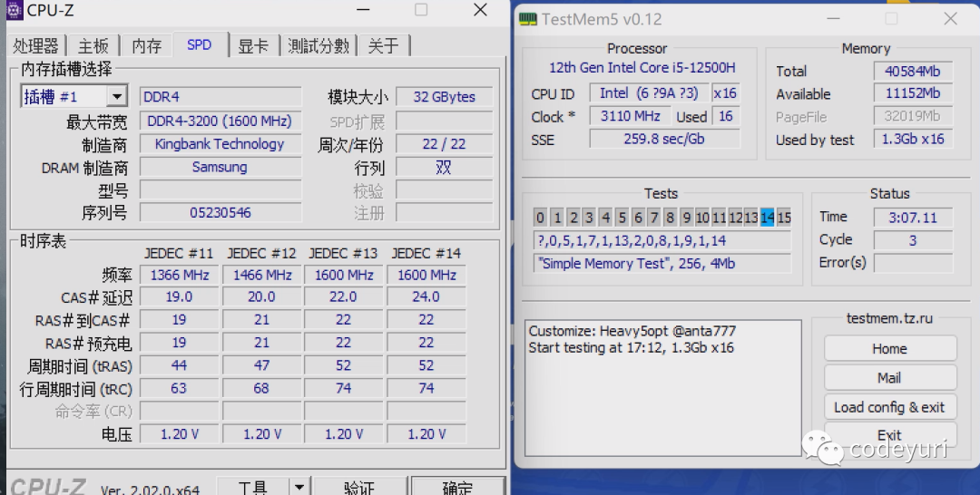Click the empty Error(s) field
Viewport: 980px width, 495px height.
[913, 263]
